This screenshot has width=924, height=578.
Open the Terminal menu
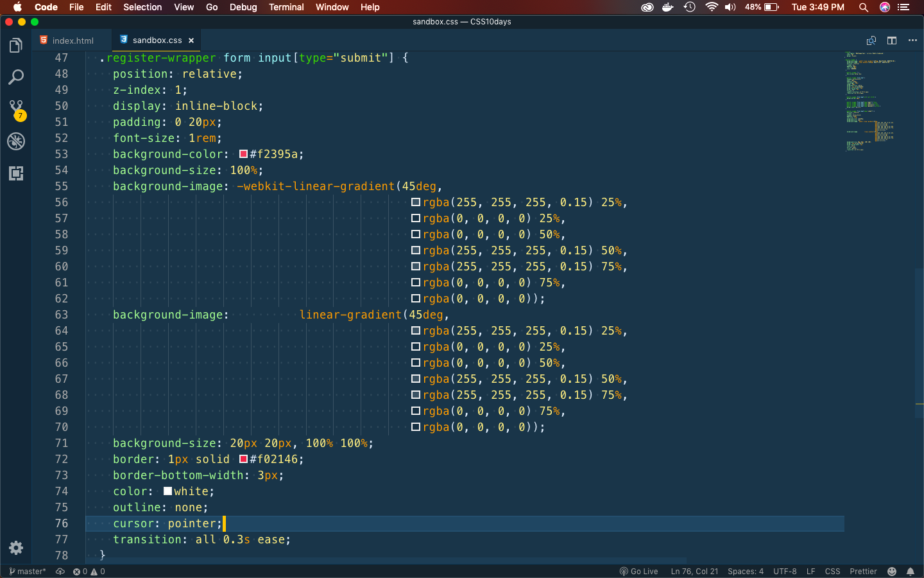[286, 7]
